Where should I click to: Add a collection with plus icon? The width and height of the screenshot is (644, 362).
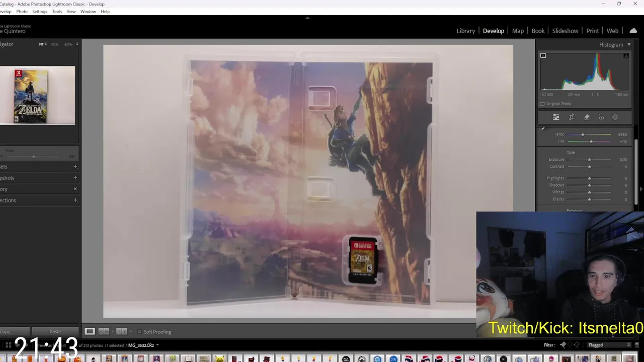click(x=75, y=200)
